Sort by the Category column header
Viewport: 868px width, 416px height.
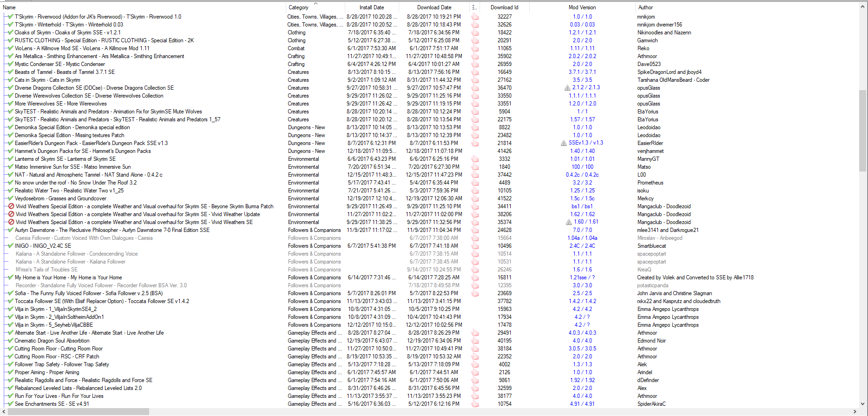click(316, 7)
